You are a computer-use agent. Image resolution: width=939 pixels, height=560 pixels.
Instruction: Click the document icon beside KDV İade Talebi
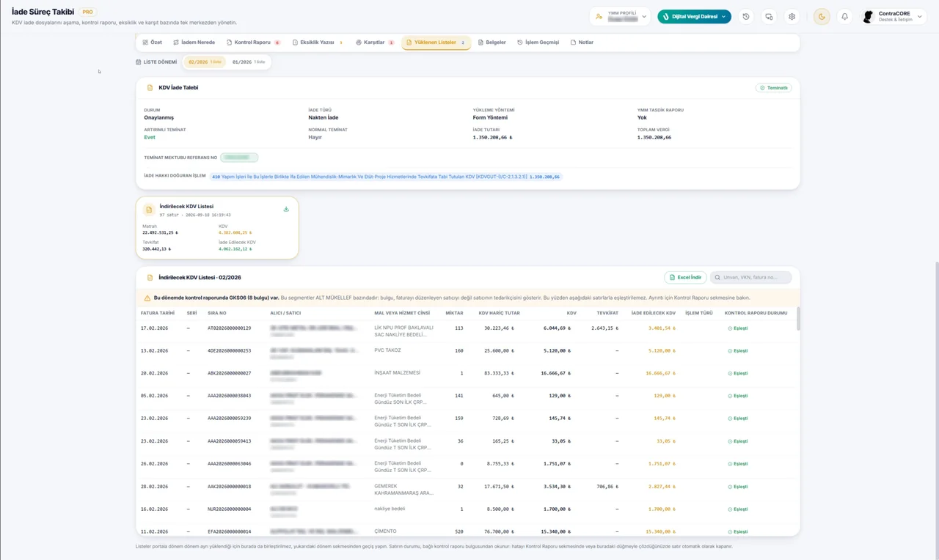pos(150,88)
